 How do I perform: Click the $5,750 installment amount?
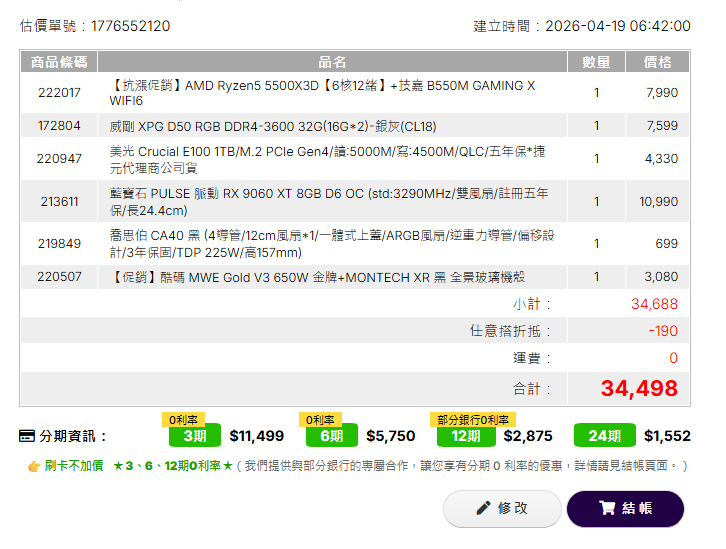click(x=391, y=436)
